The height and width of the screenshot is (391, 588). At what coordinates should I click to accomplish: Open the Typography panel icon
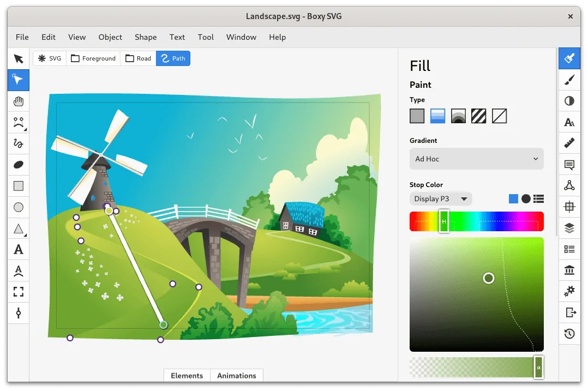[x=569, y=122]
